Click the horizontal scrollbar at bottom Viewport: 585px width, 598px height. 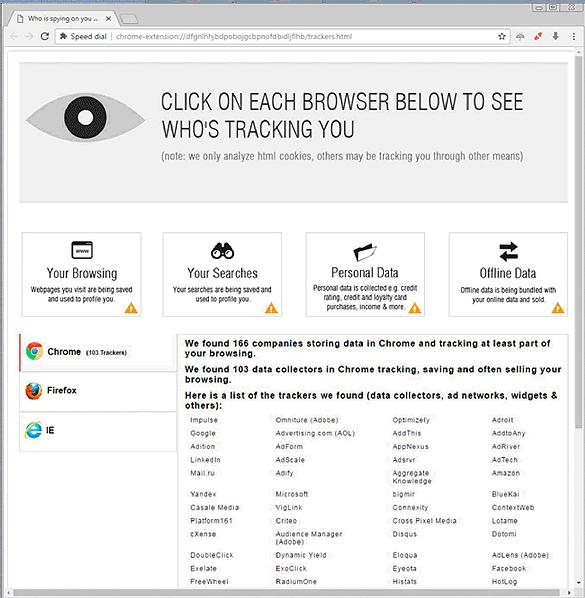click(x=287, y=593)
